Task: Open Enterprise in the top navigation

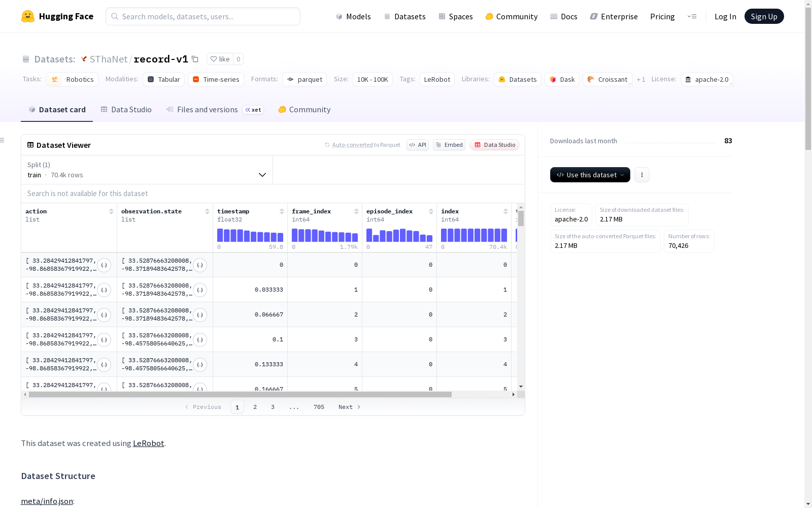Action: [614, 16]
